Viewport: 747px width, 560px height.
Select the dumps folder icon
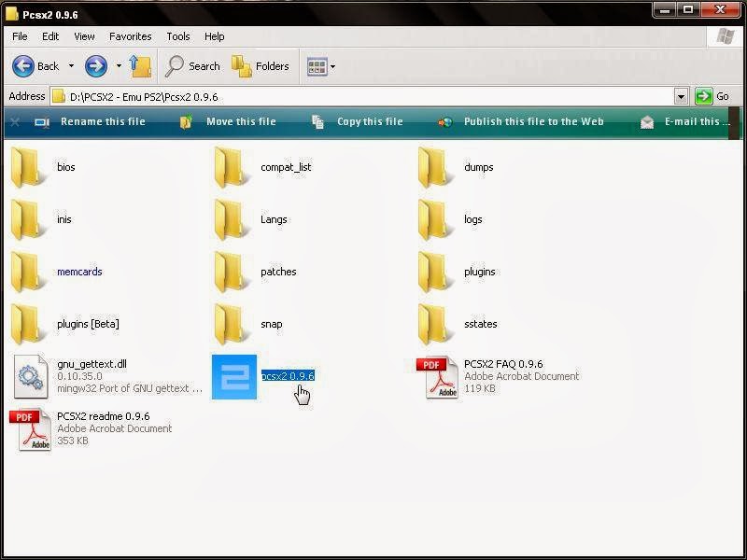click(435, 167)
